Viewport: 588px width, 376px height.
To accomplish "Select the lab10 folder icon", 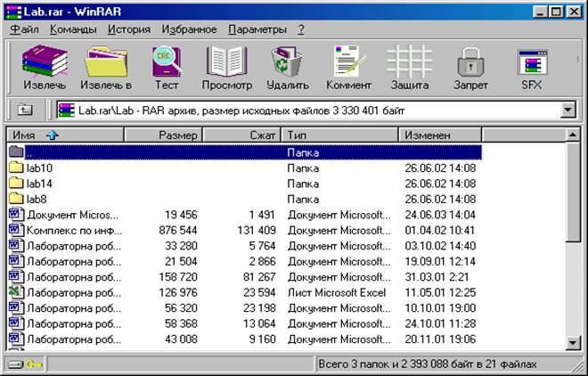I will coord(16,168).
